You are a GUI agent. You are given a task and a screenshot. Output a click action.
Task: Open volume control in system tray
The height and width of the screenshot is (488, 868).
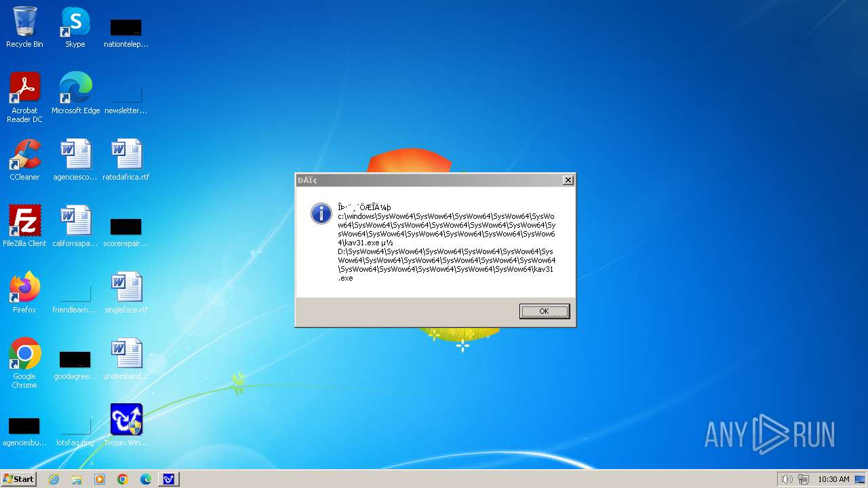787,479
